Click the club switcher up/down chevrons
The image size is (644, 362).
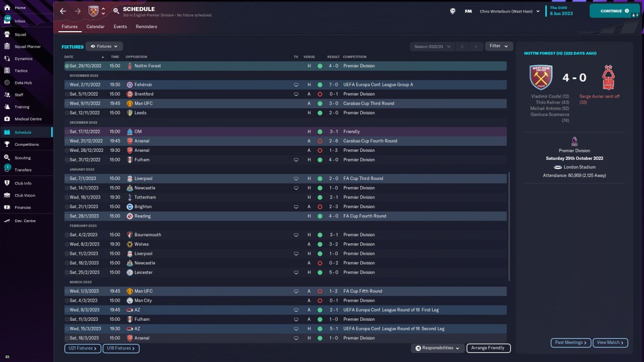click(103, 11)
